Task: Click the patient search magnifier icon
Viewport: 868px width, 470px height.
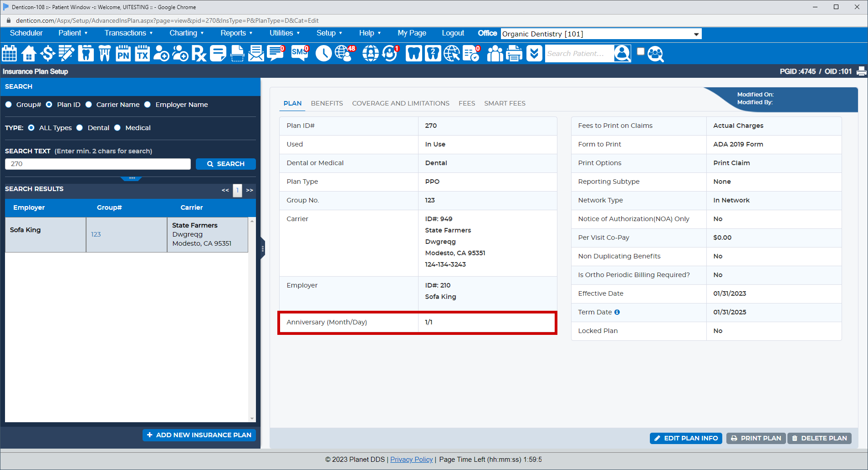Action: pos(622,54)
